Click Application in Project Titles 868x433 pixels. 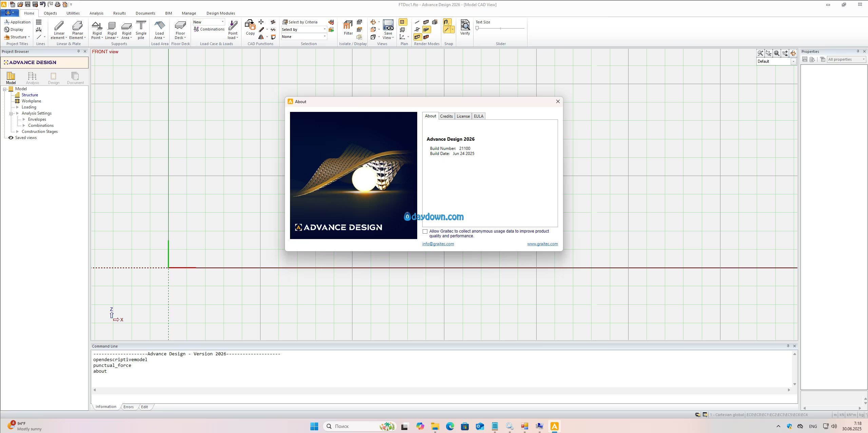[17, 22]
